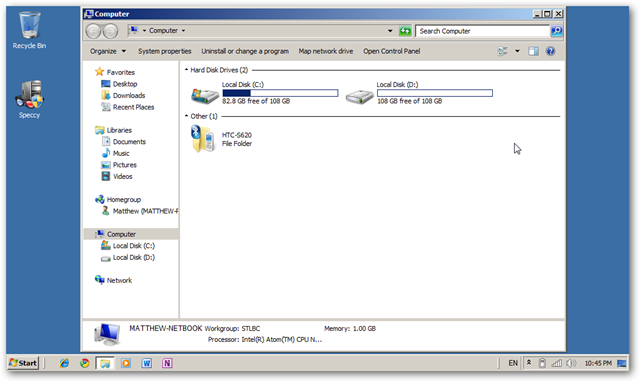Click the arrow after Computer in address bar
This screenshot has height=382, width=640.
click(183, 31)
